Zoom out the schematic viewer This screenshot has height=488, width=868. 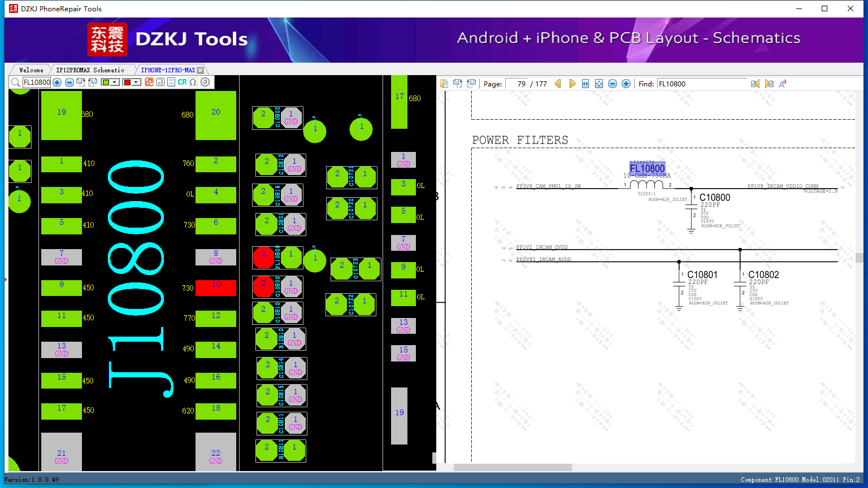pos(613,84)
